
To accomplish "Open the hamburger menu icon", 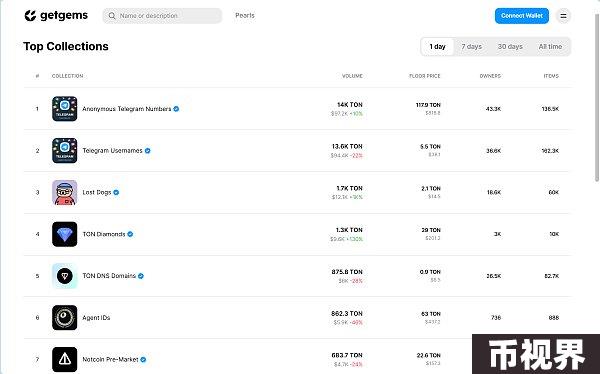I will tap(563, 16).
